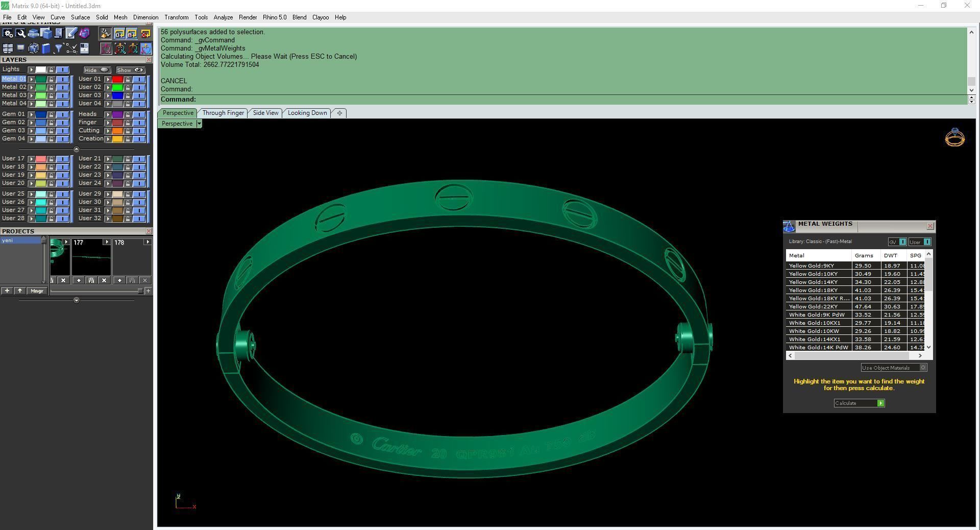
Task: Open the Perspective viewport dropdown arrow
Action: click(199, 124)
